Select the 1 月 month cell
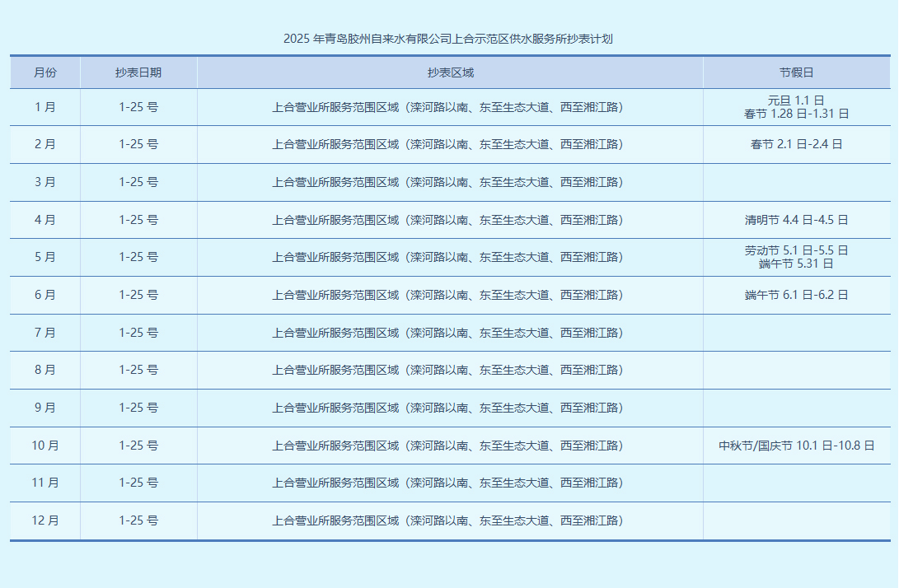 45,107
